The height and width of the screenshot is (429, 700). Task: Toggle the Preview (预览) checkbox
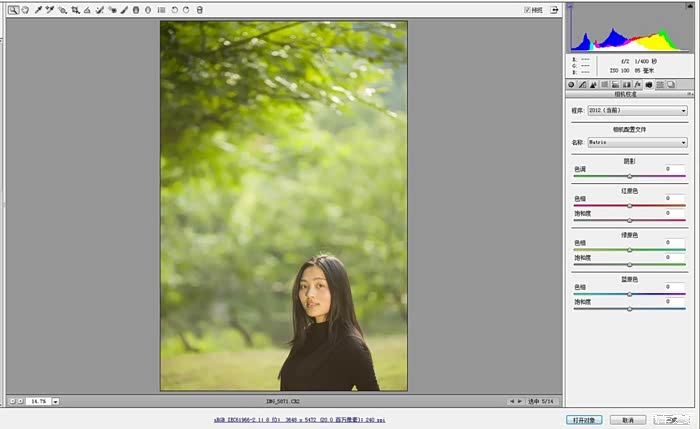(x=527, y=10)
